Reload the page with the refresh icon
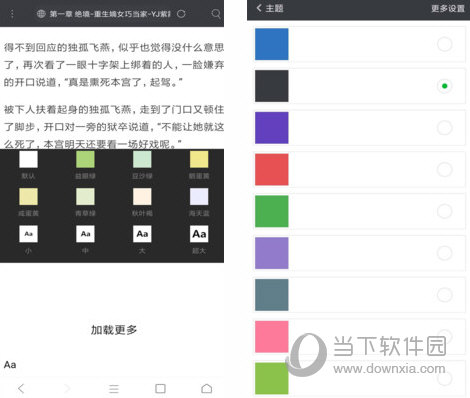 point(181,14)
